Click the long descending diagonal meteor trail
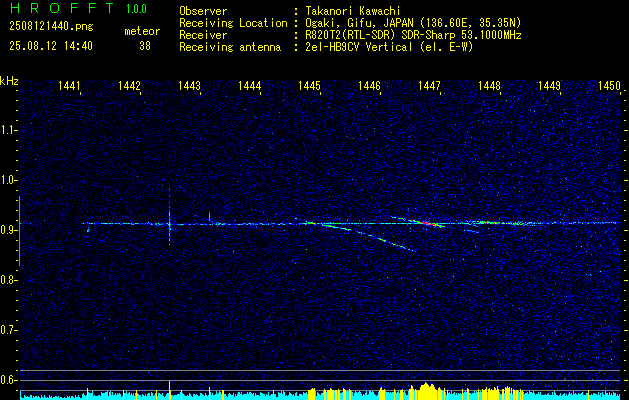Image resolution: width=629 pixels, height=400 pixels. (369, 237)
